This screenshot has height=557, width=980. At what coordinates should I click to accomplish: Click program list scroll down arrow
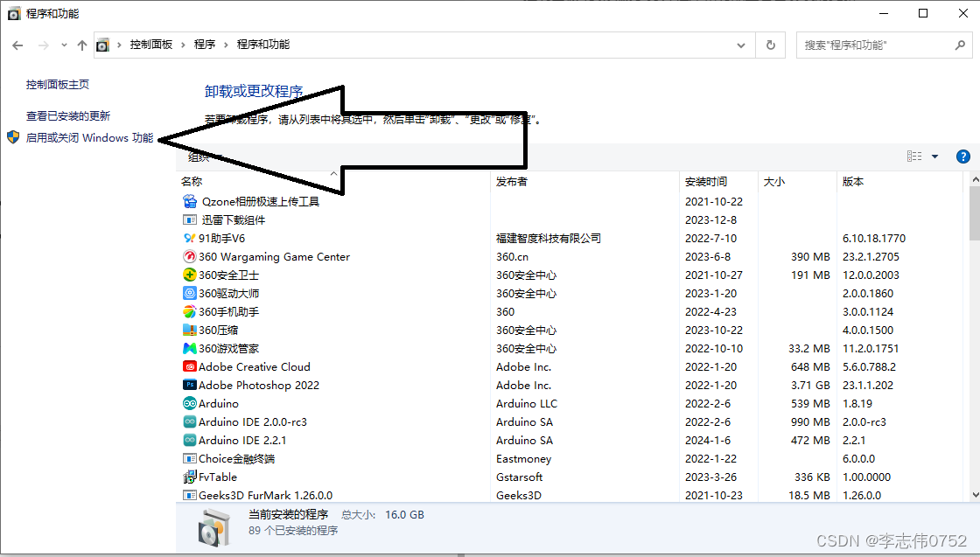click(975, 495)
